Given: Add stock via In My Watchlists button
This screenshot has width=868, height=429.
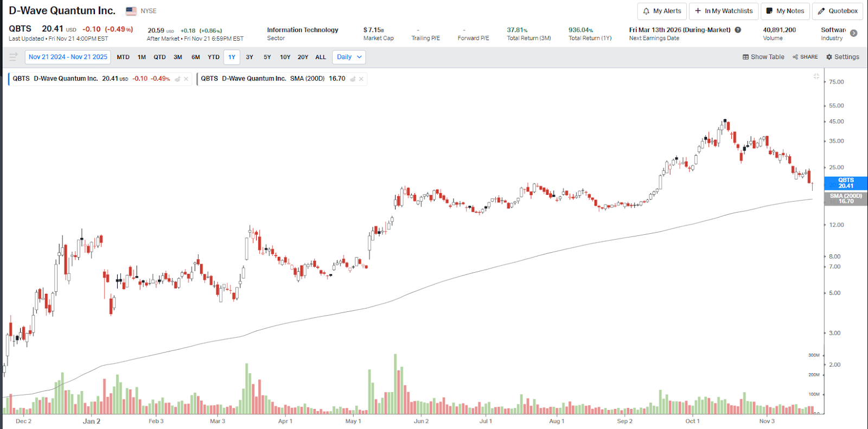Looking at the screenshot, I should click(724, 11).
